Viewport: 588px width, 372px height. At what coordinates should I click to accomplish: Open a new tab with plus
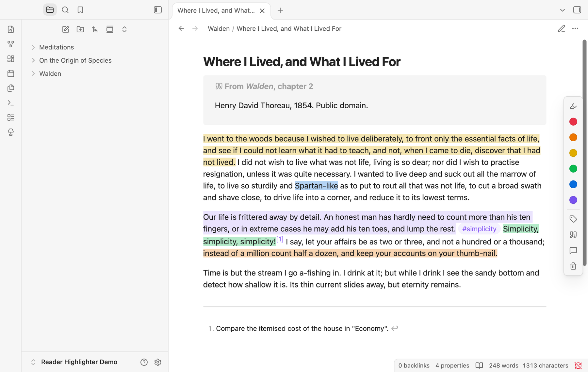coord(280,10)
